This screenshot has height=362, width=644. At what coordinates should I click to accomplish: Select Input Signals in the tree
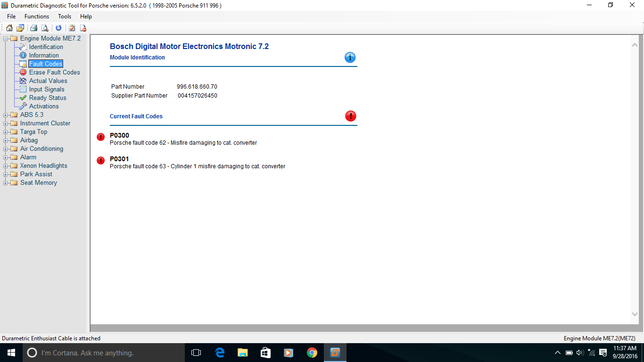click(x=47, y=89)
